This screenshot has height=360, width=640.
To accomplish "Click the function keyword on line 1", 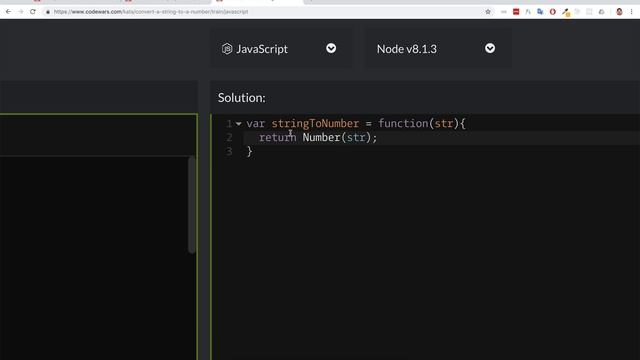I will click(403, 123).
